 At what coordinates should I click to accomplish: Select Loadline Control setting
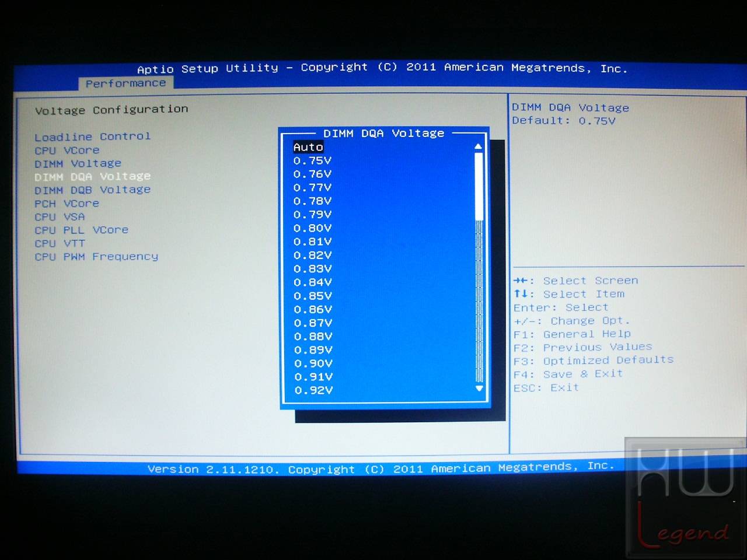[x=92, y=136]
